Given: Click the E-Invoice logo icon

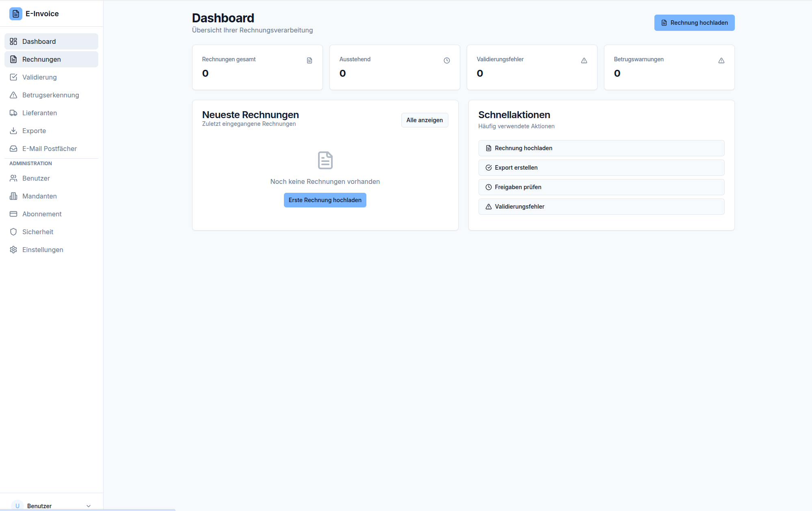Looking at the screenshot, I should (x=15, y=14).
